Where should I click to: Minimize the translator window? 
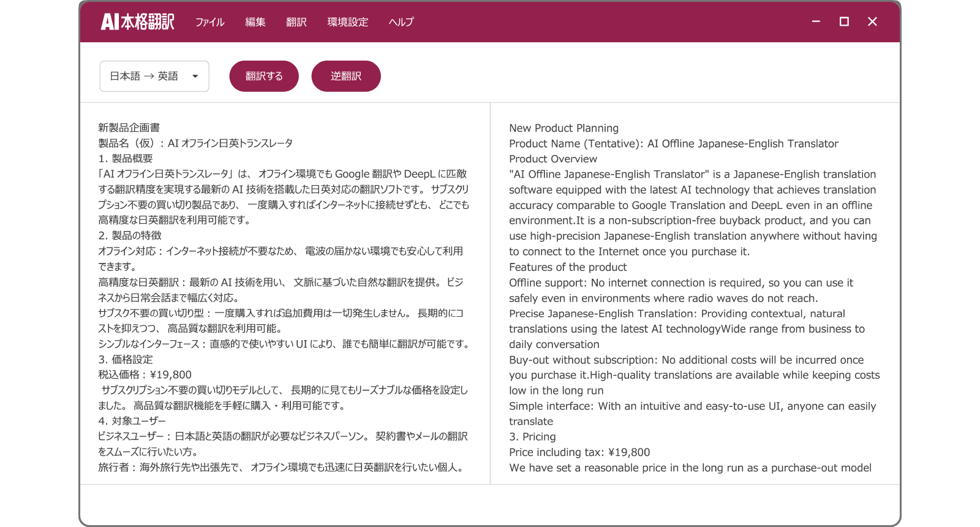coord(816,21)
